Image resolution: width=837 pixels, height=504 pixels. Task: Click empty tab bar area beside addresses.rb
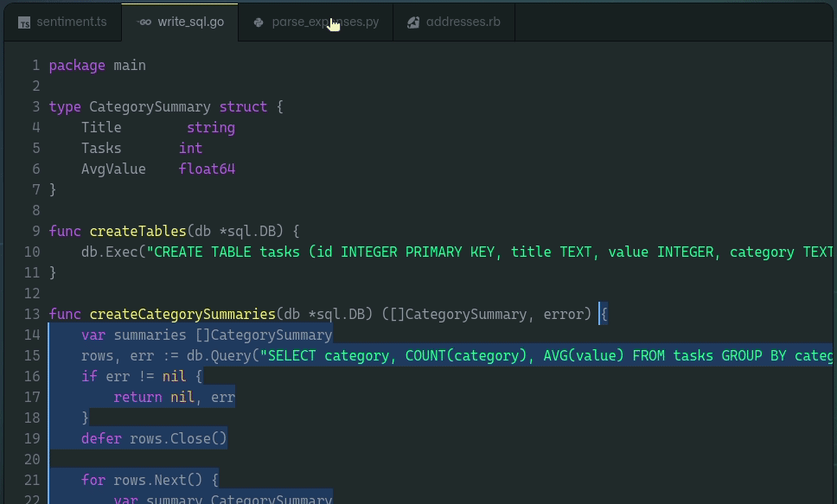coord(674,22)
